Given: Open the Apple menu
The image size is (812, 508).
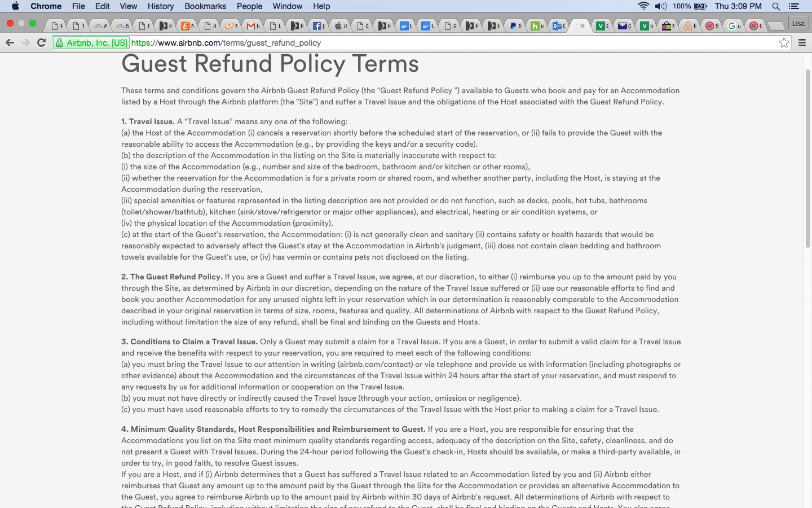Looking at the screenshot, I should (15, 6).
